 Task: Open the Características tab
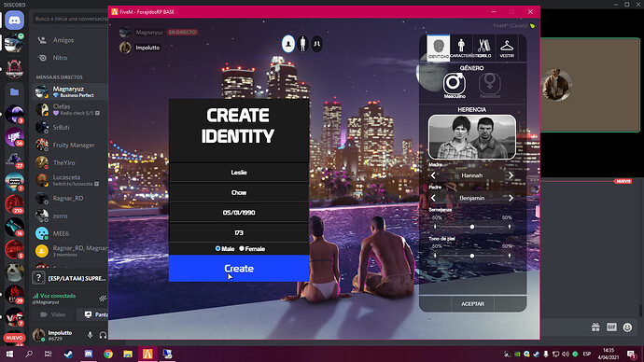click(461, 48)
